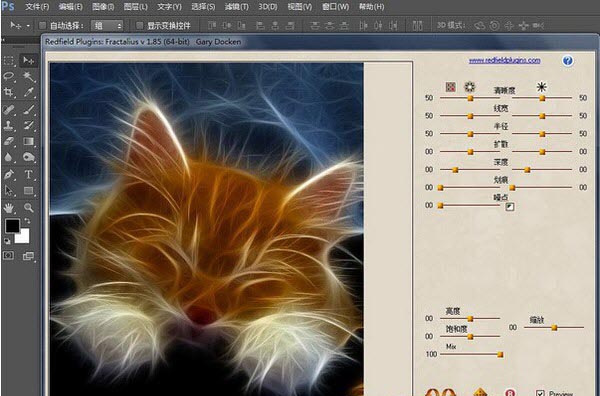
Task: Select the Hand tool
Action: coord(8,208)
